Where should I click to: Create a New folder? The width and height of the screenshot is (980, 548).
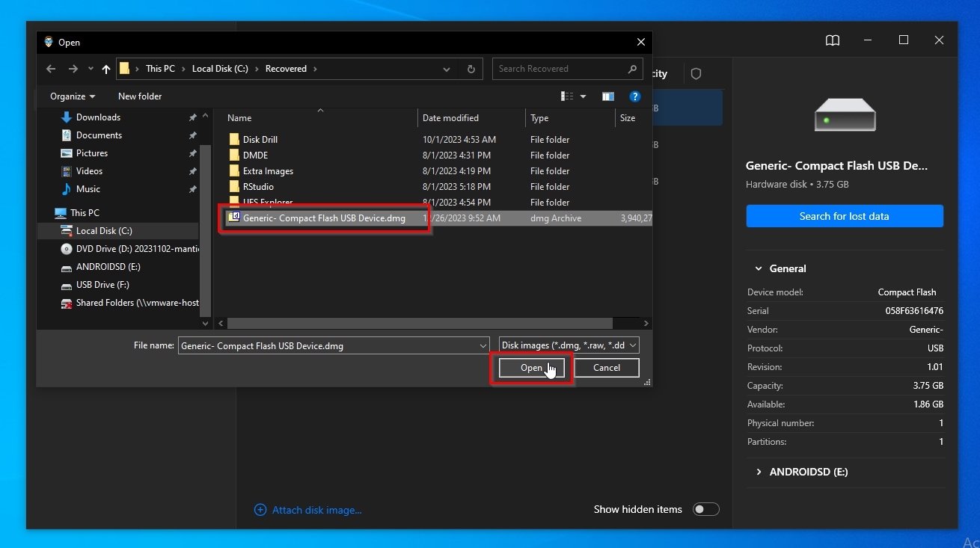(x=140, y=96)
